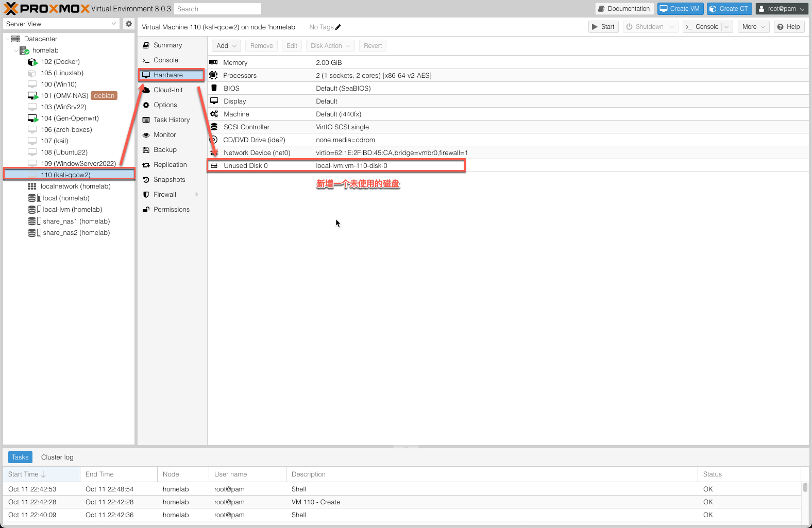This screenshot has width=812, height=528.
Task: Click the Permissions unlock icon
Action: (x=146, y=210)
